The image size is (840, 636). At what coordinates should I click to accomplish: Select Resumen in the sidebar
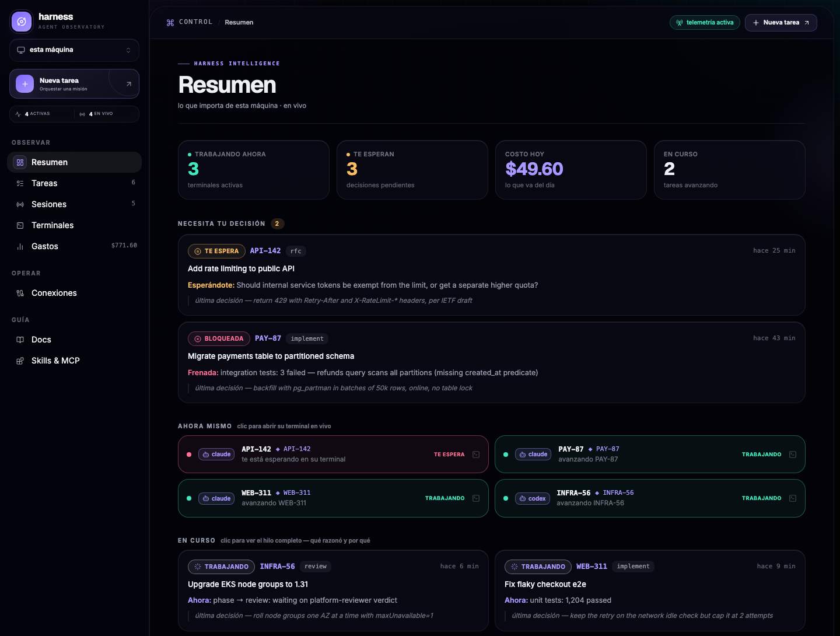point(74,162)
